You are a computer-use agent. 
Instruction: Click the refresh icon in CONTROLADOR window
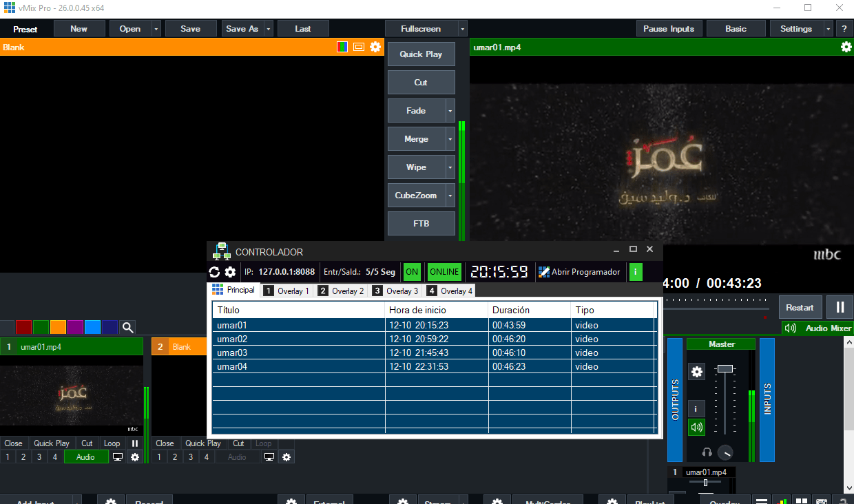tap(215, 272)
